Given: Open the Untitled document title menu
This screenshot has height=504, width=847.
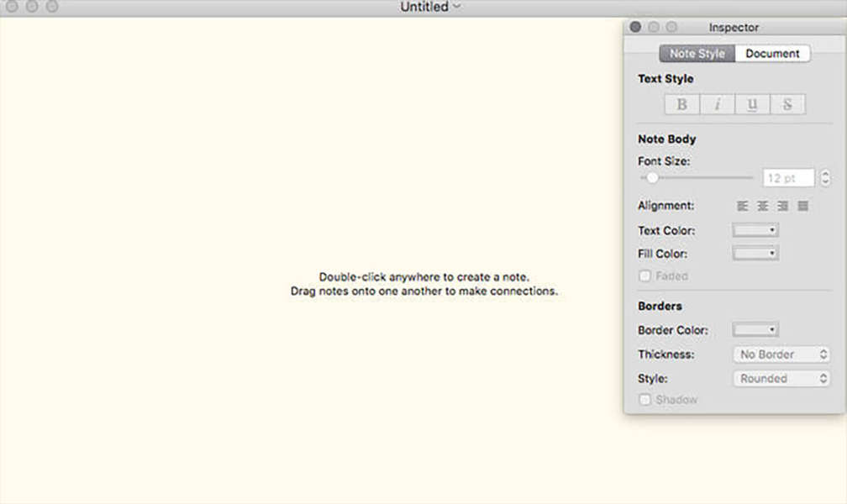Looking at the screenshot, I should [430, 7].
